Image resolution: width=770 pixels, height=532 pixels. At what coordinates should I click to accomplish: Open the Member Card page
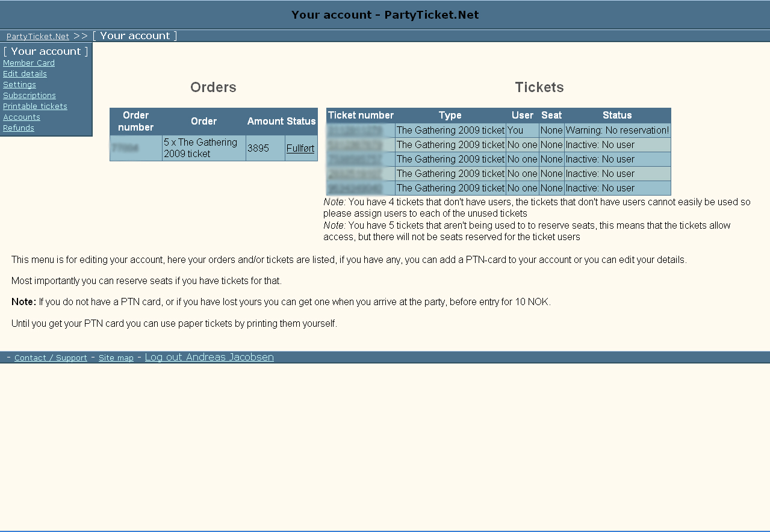pos(29,63)
